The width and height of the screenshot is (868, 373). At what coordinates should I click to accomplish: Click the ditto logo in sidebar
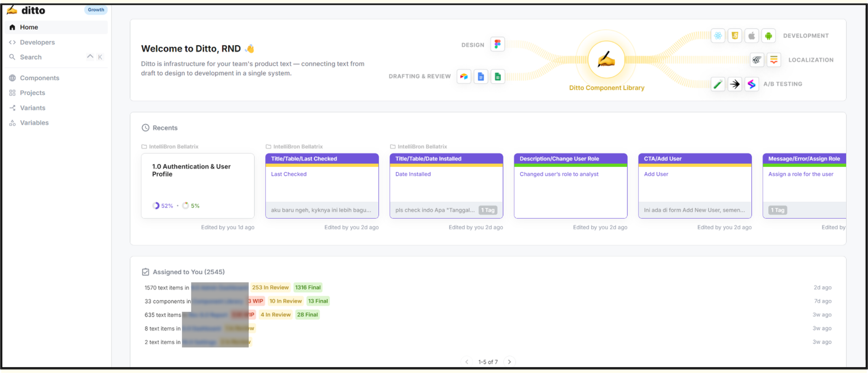[27, 10]
